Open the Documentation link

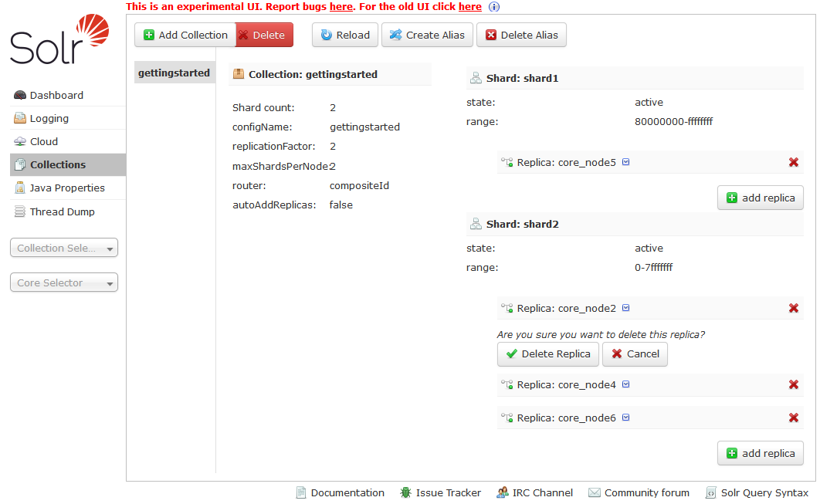tap(341, 492)
